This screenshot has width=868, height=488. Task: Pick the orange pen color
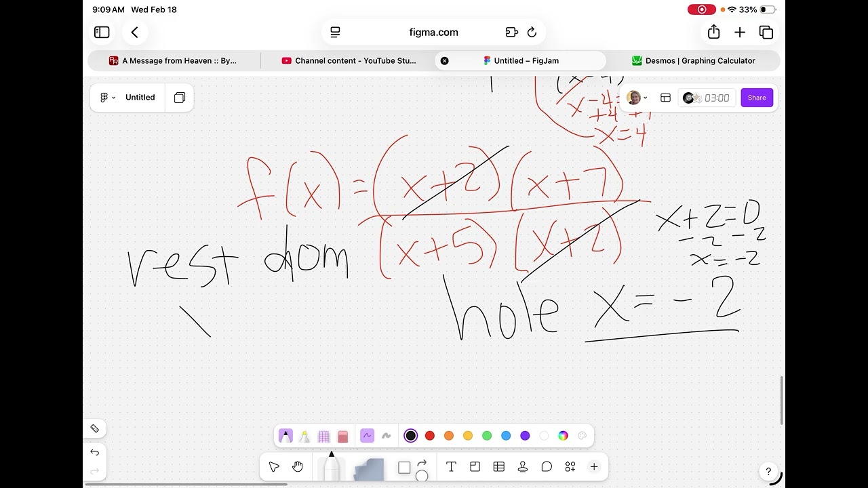[448, 436]
